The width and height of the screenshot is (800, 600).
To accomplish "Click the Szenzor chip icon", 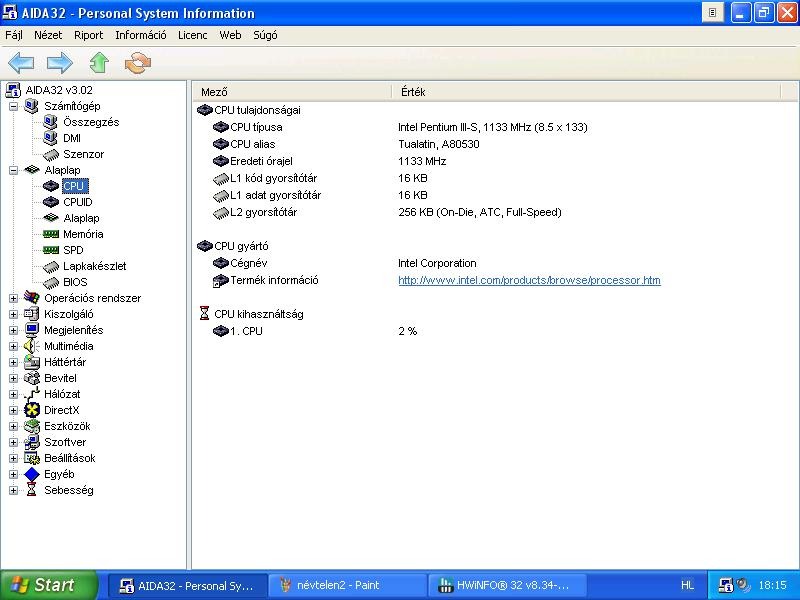I will (x=51, y=154).
